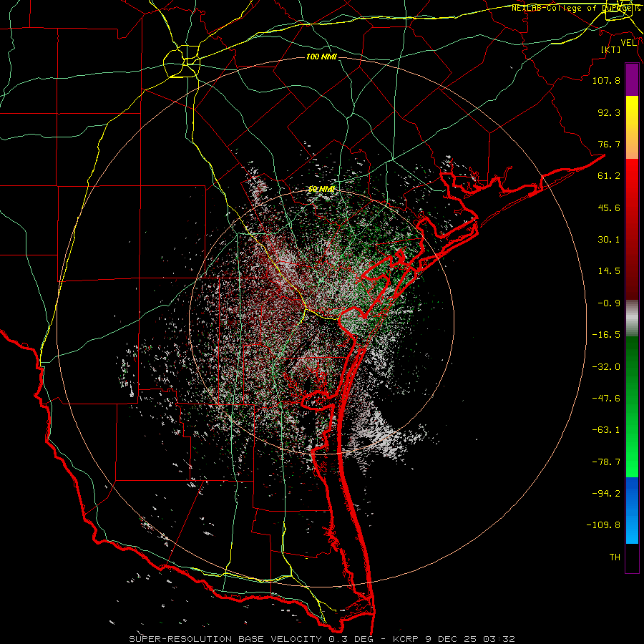The height and width of the screenshot is (644, 644).
Task: Click the Super-Resolution Base Velocity caption
Action: pos(321,639)
